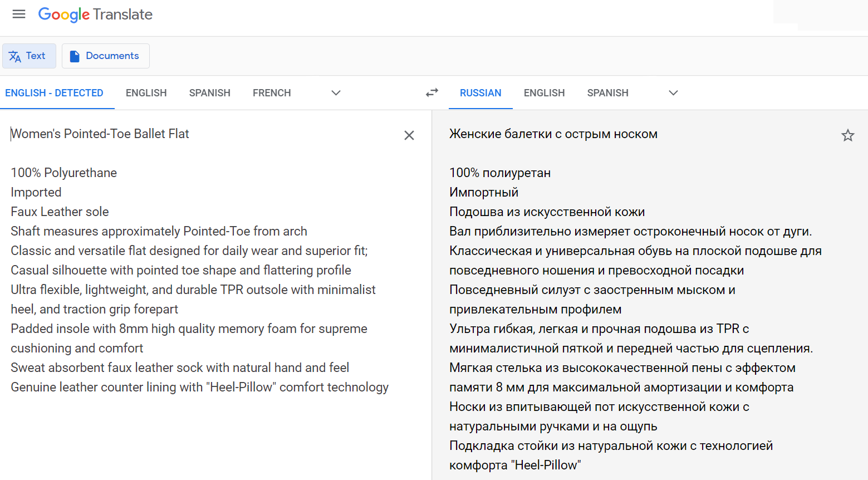Click translated line starting 'Классическая и универсальная'

tap(636, 261)
